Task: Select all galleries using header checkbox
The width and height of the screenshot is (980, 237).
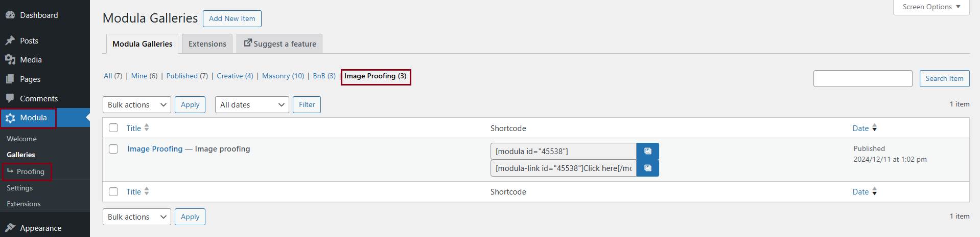Action: (113, 128)
